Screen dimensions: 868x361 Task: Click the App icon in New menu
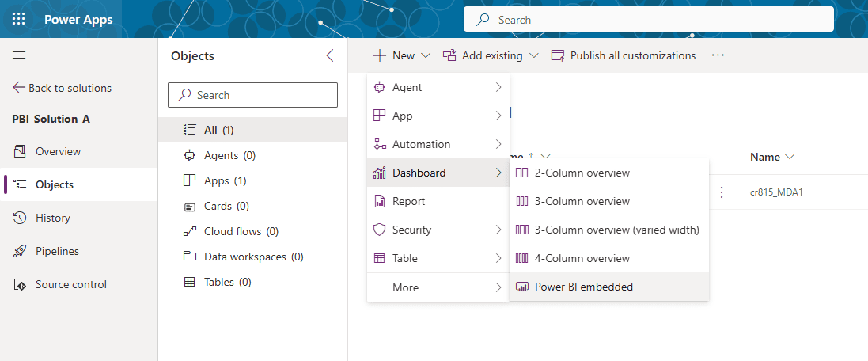tap(380, 116)
